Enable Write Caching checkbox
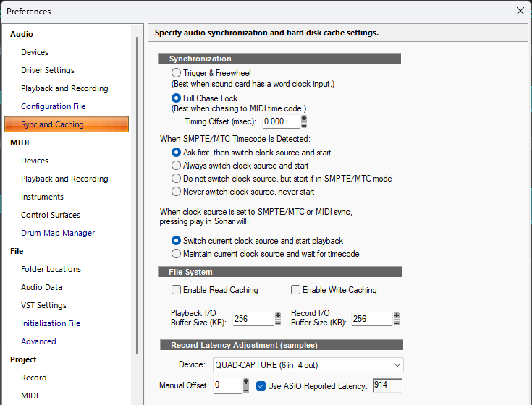The image size is (532, 405). tap(295, 290)
